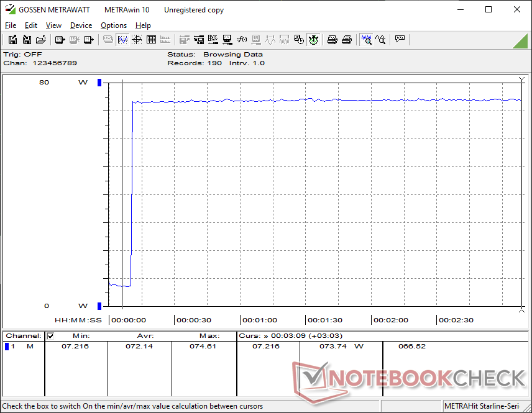Switch to the table grid view icon
532x413 pixels.
150,40
